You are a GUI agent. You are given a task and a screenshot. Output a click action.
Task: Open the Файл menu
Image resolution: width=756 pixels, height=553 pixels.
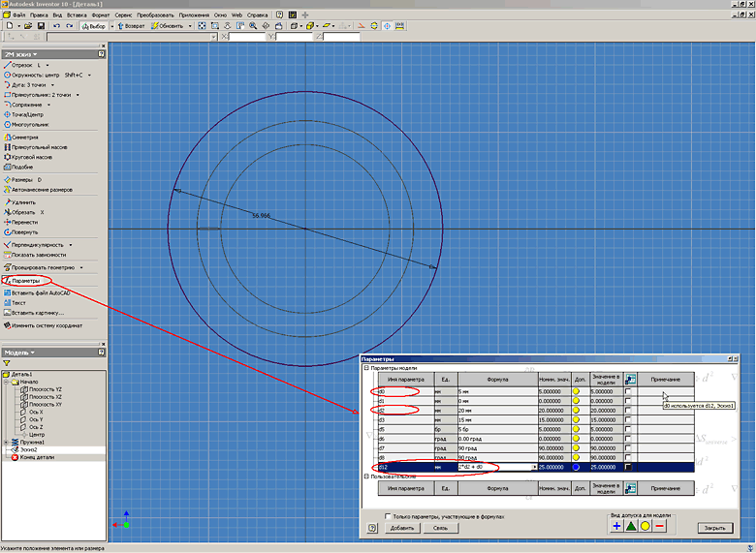point(18,15)
